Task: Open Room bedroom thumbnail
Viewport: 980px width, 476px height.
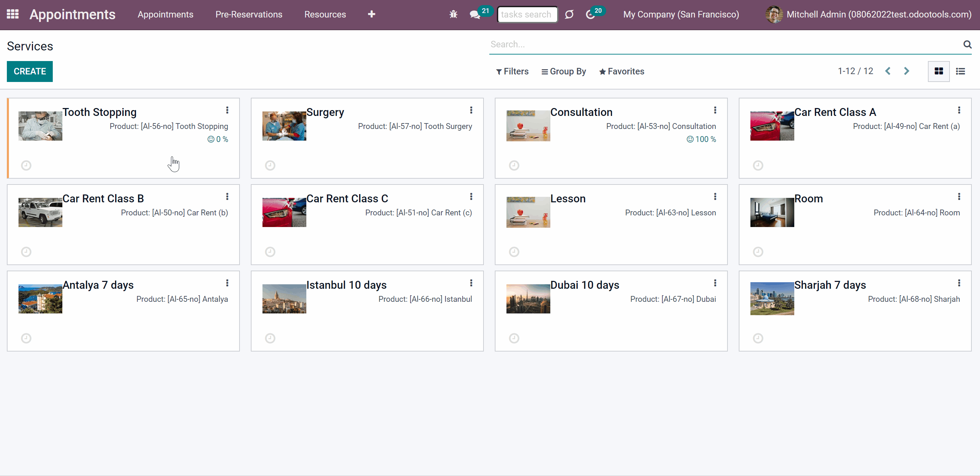Action: pyautogui.click(x=772, y=213)
